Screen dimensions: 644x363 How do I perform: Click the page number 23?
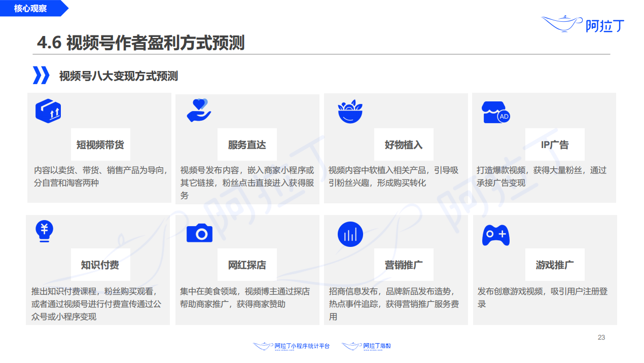tap(601, 337)
